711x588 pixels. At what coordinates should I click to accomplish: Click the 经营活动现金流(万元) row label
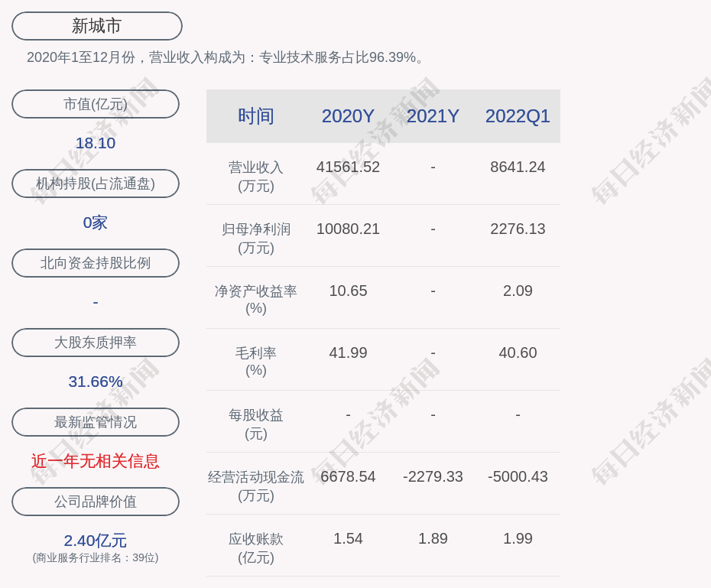tap(256, 486)
